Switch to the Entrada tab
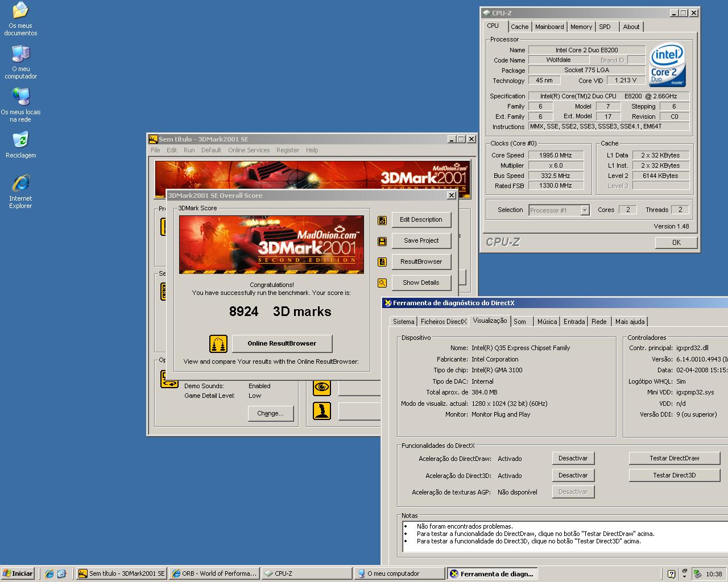 pyautogui.click(x=574, y=322)
